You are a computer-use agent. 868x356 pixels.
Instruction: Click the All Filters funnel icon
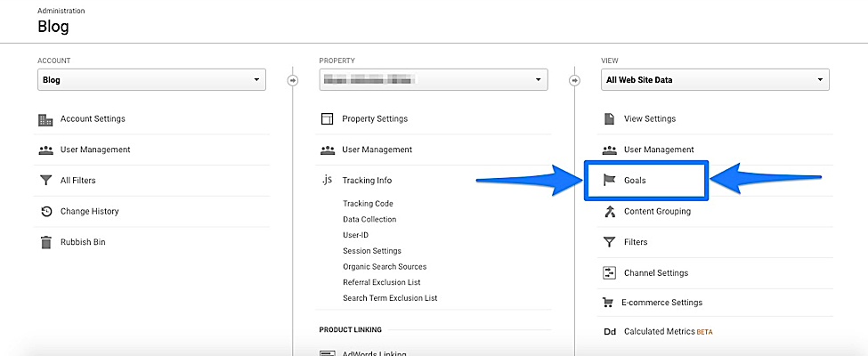[46, 181]
